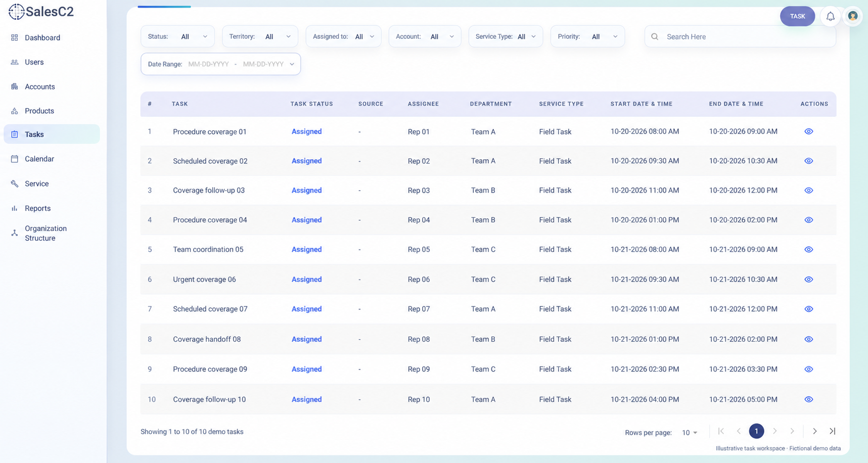Click the Products icon in sidebar
Image resolution: width=868 pixels, height=463 pixels.
(x=15, y=111)
